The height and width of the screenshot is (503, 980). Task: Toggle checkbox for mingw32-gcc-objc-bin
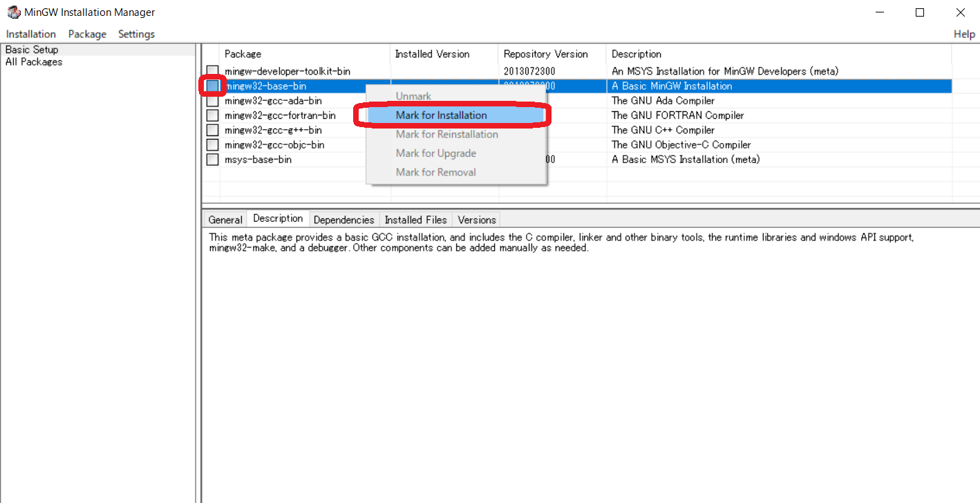pyautogui.click(x=213, y=145)
